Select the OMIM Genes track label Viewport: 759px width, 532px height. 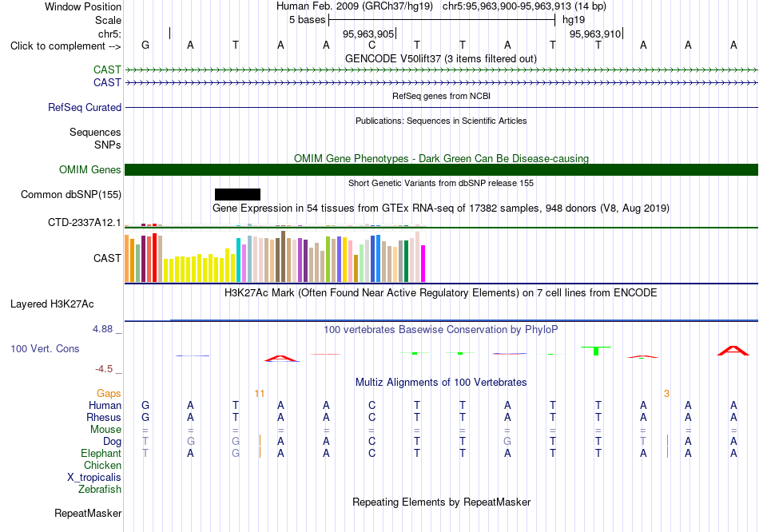tap(89, 169)
